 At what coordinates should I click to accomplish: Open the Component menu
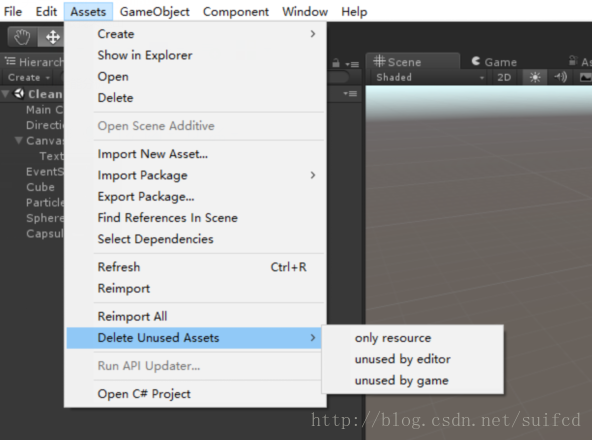236,12
